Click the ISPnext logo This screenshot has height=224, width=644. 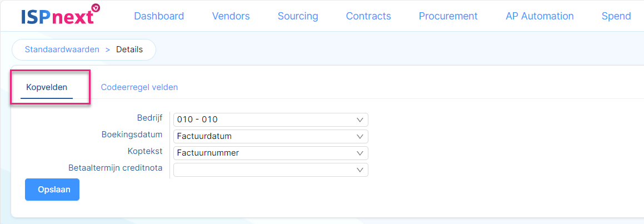61,15
